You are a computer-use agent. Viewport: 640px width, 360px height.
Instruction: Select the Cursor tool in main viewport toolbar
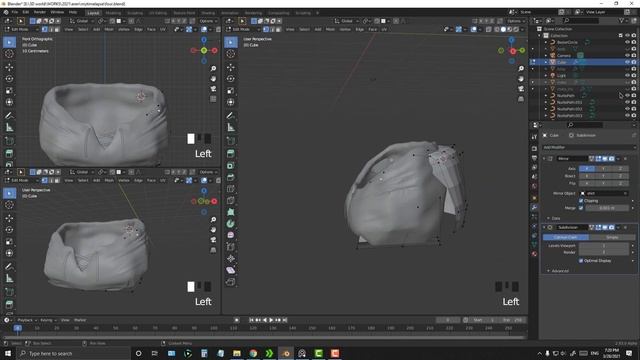(231, 53)
